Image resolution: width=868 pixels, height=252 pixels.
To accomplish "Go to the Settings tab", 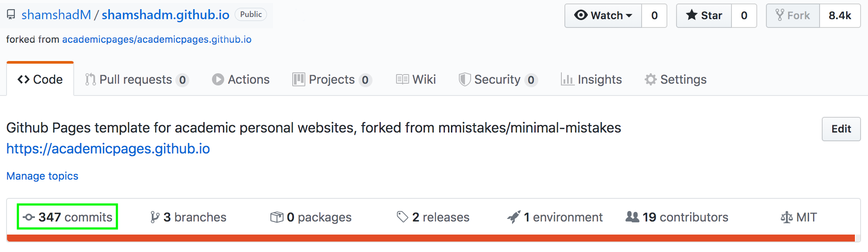I will (x=676, y=79).
